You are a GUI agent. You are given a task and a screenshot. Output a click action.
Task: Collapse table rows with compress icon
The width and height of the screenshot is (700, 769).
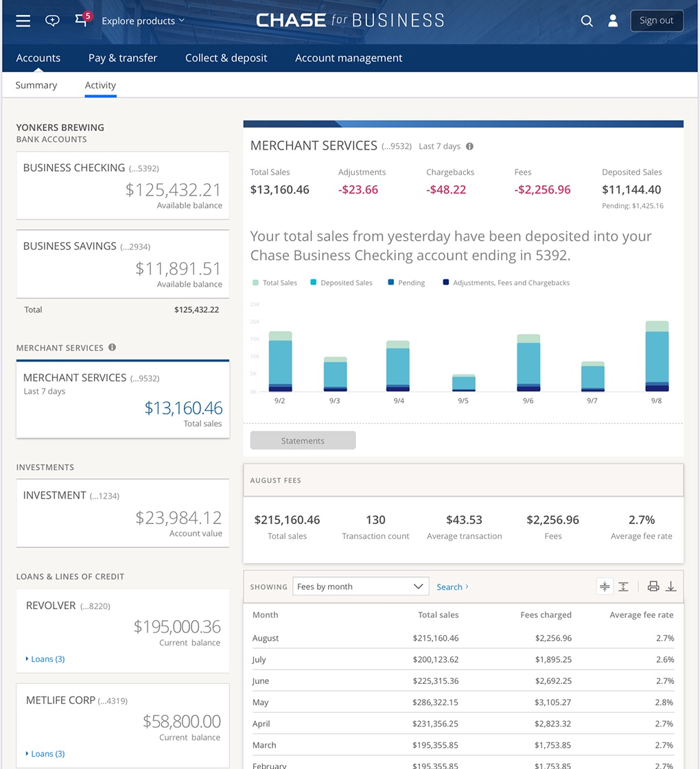pos(605,586)
